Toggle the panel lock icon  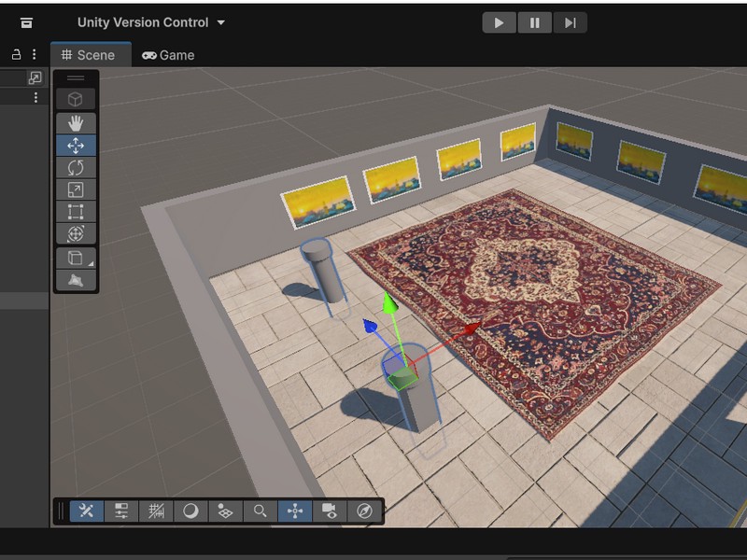(16, 55)
